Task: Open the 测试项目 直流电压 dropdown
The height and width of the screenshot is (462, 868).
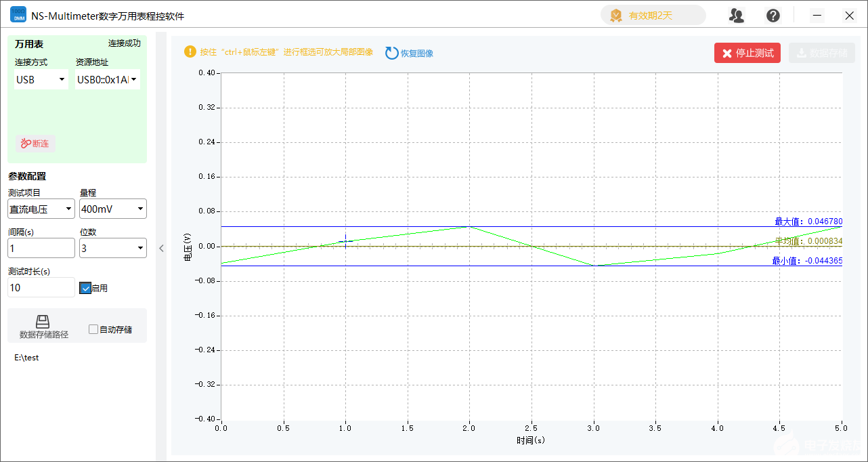Action: point(41,209)
